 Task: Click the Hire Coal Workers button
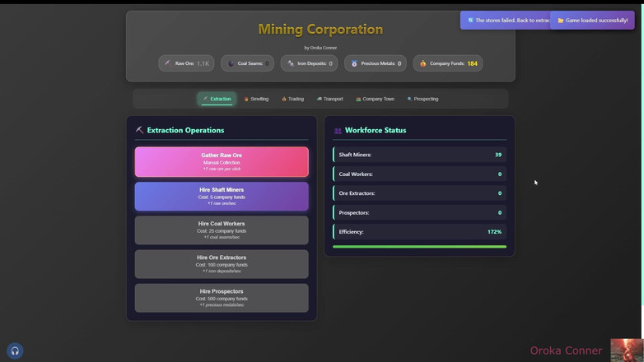222,230
